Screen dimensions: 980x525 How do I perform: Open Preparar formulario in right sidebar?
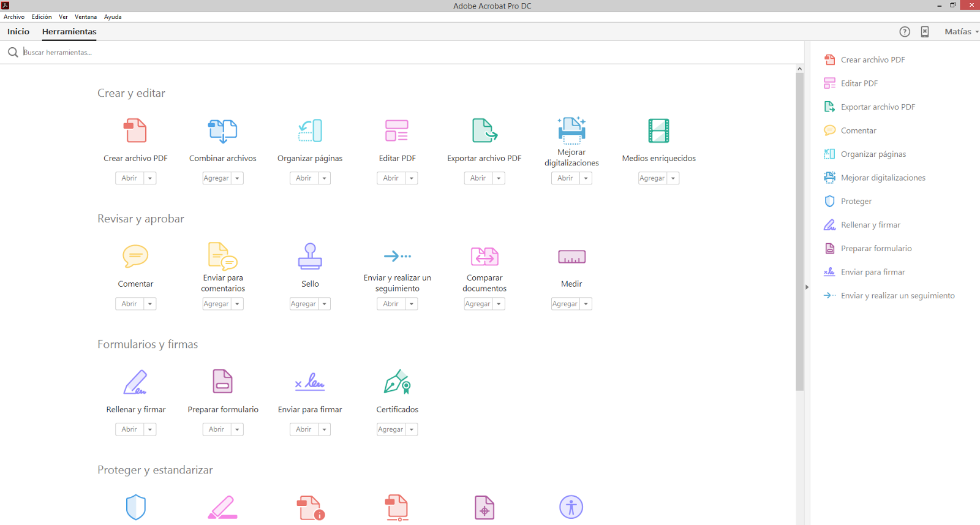click(868, 248)
